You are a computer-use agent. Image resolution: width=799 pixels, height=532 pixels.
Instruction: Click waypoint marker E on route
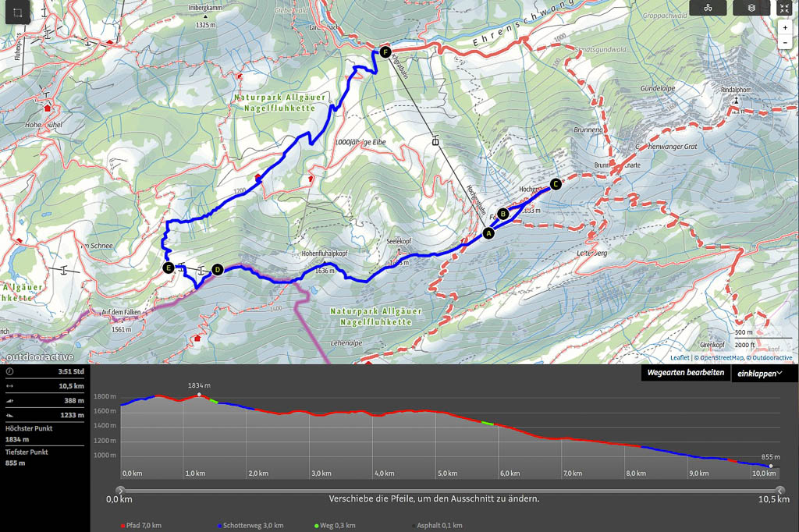(x=168, y=268)
